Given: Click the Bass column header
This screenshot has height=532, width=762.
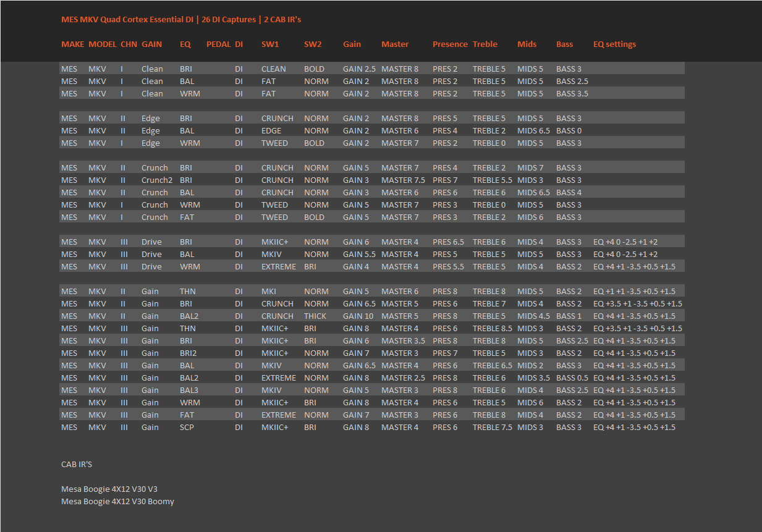Looking at the screenshot, I should pyautogui.click(x=564, y=44).
